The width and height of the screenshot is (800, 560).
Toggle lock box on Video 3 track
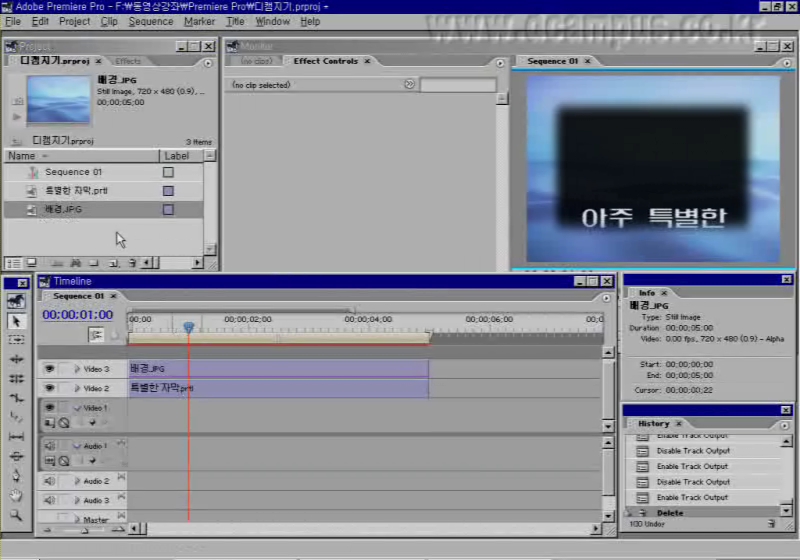pos(64,368)
